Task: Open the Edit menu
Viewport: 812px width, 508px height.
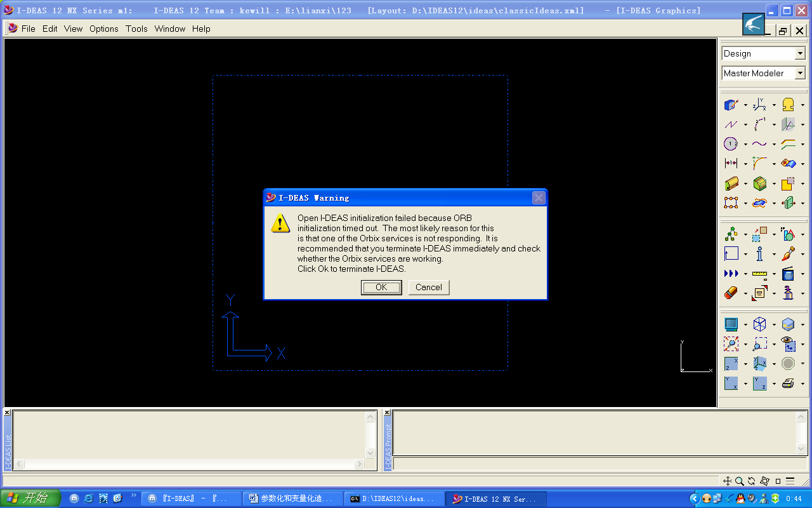Action: pos(50,29)
